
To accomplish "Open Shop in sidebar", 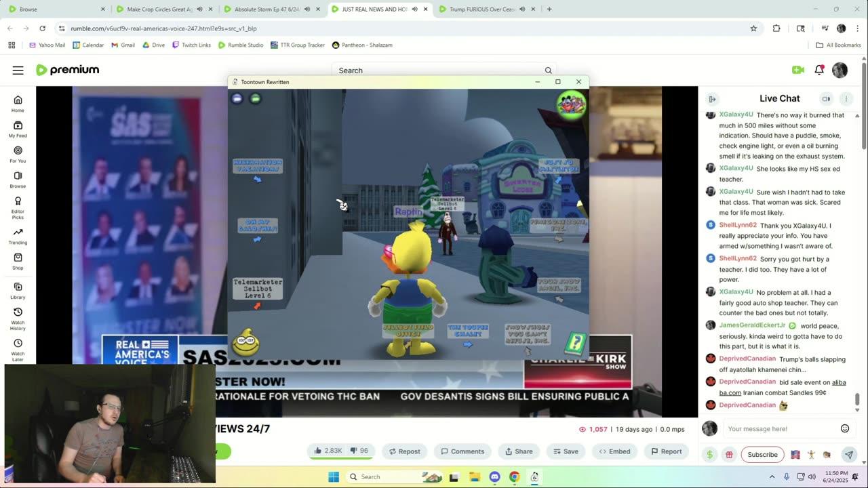I will coord(18,261).
